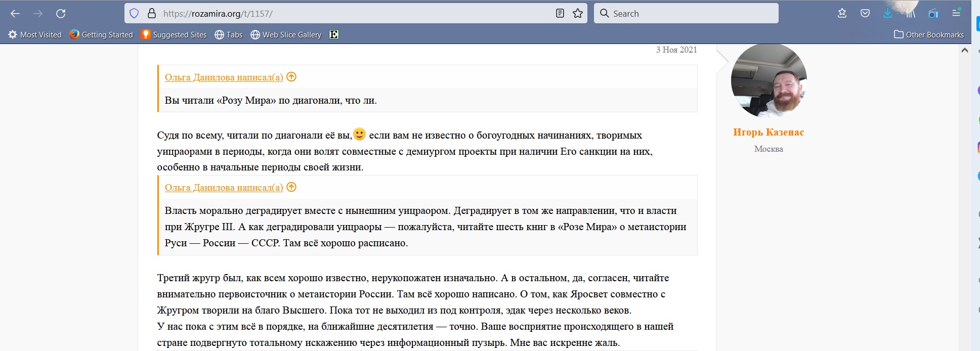The image size is (980, 351).
Task: Open the Suggested Sites bookmark
Action: pyautogui.click(x=174, y=34)
